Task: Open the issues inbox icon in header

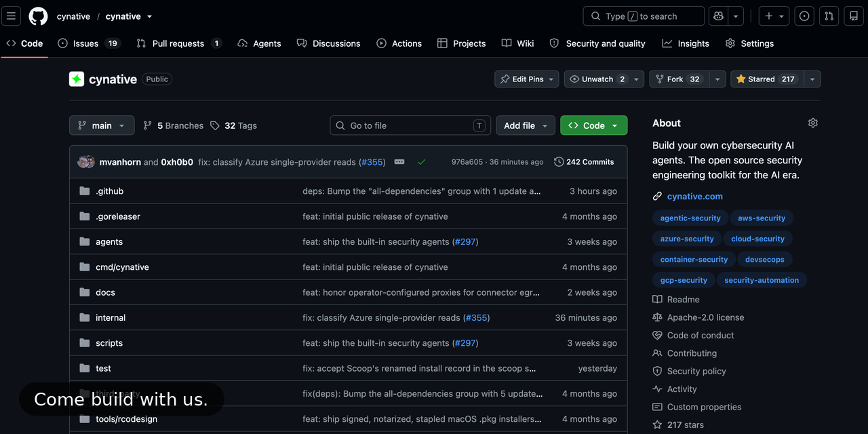Action: tap(804, 16)
